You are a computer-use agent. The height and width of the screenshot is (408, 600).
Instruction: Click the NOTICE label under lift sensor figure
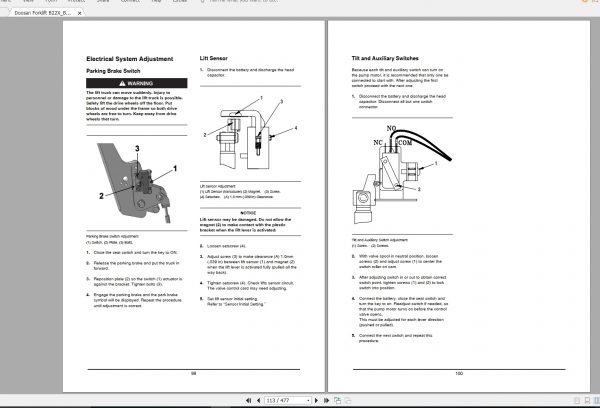(248, 213)
